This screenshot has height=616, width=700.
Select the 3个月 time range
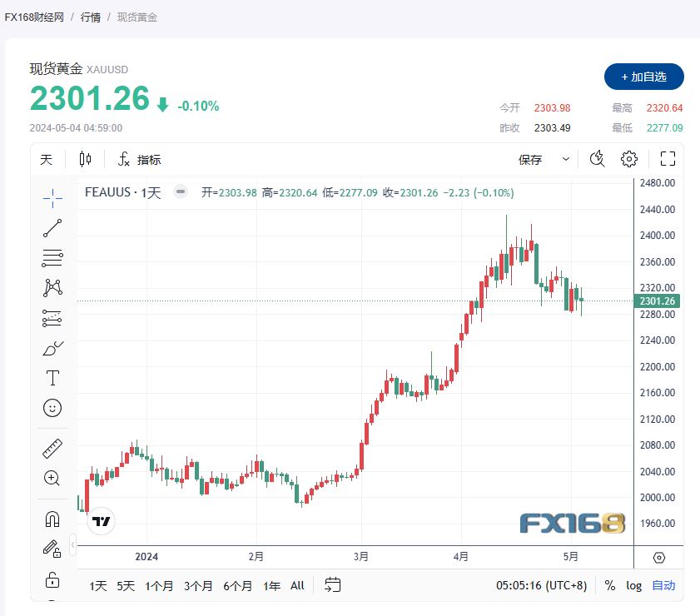click(198, 586)
